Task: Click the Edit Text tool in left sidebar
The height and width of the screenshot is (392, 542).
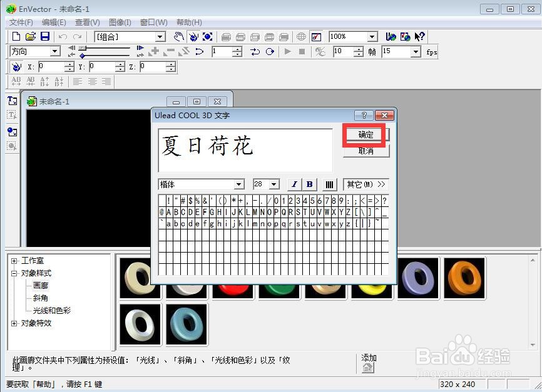Action: pos(12,115)
